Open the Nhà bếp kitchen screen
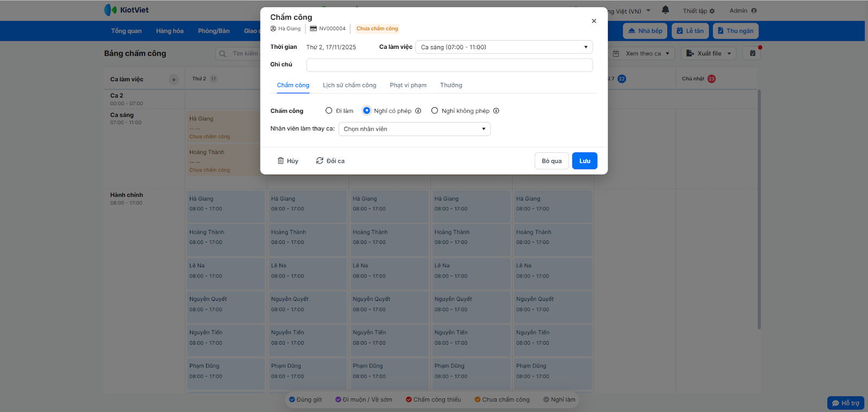The width and height of the screenshot is (868, 412). (645, 31)
